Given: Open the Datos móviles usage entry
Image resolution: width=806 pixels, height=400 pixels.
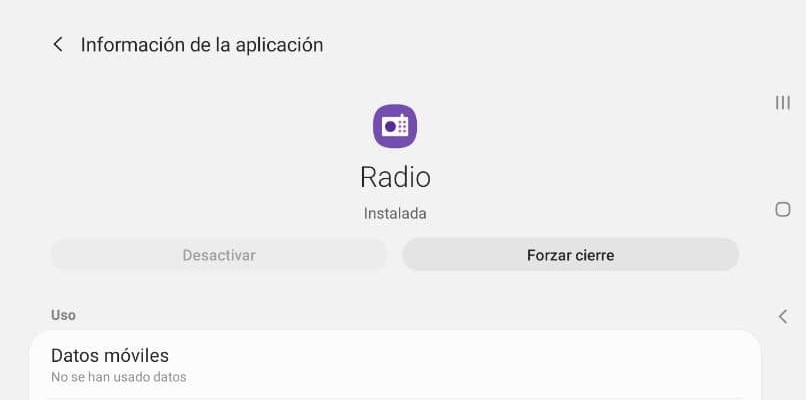Looking at the screenshot, I should click(x=395, y=365).
